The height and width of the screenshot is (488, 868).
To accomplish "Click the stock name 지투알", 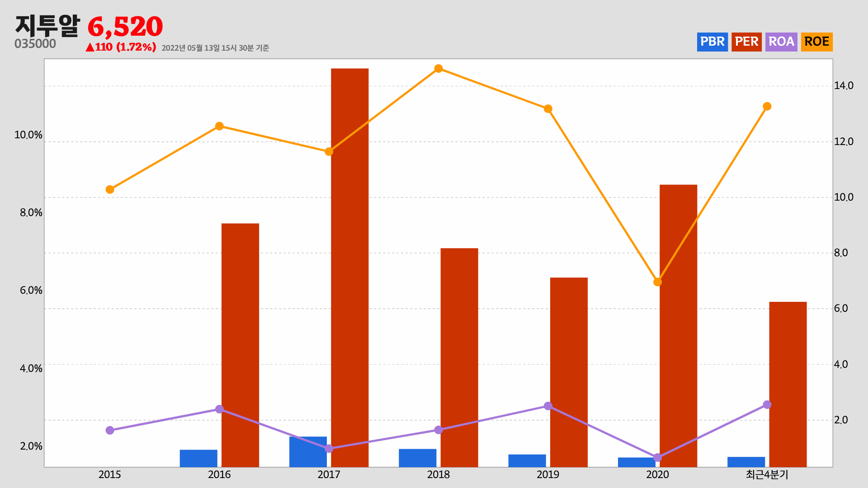I will point(48,26).
